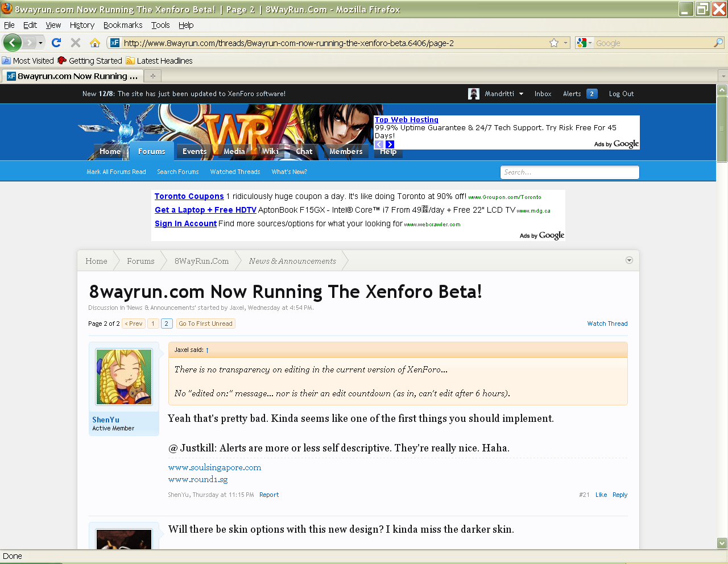
Task: Bookmark this page with the star icon
Action: [x=554, y=43]
